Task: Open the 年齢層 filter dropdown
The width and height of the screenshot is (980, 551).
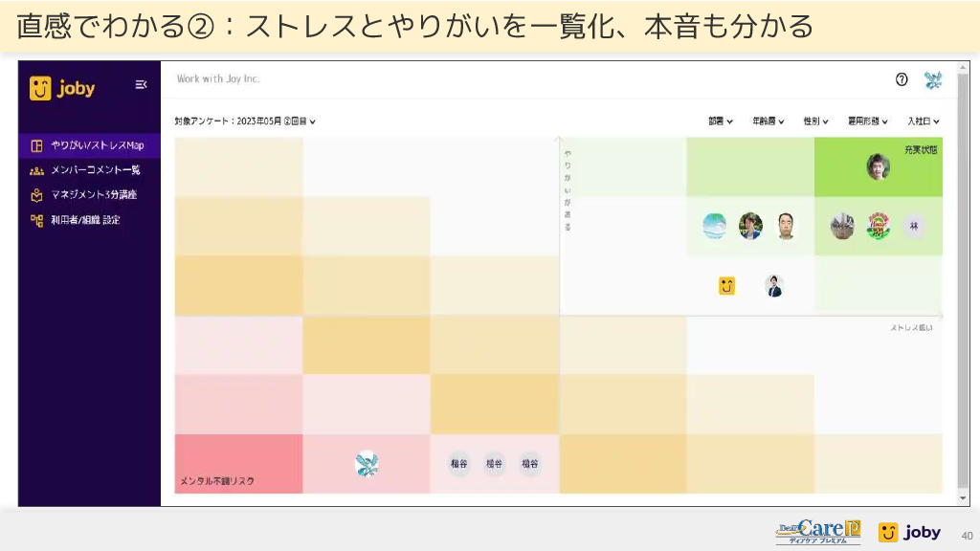Action: pos(768,121)
